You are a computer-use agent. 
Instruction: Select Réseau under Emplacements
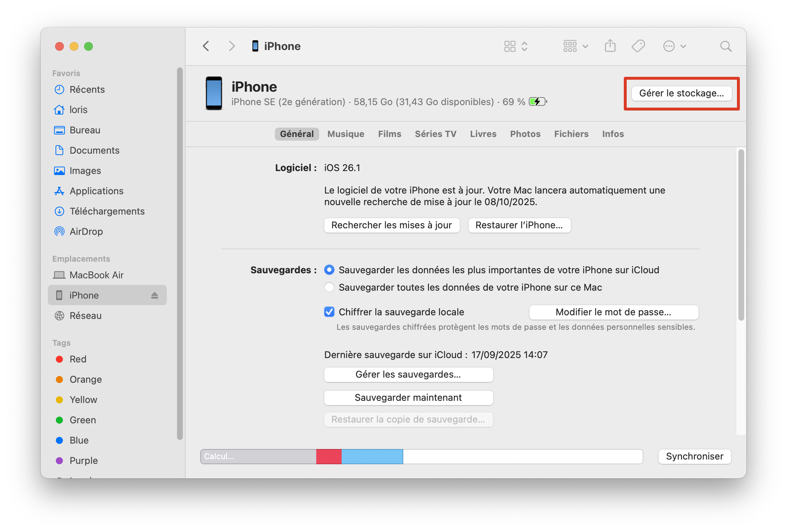(85, 315)
